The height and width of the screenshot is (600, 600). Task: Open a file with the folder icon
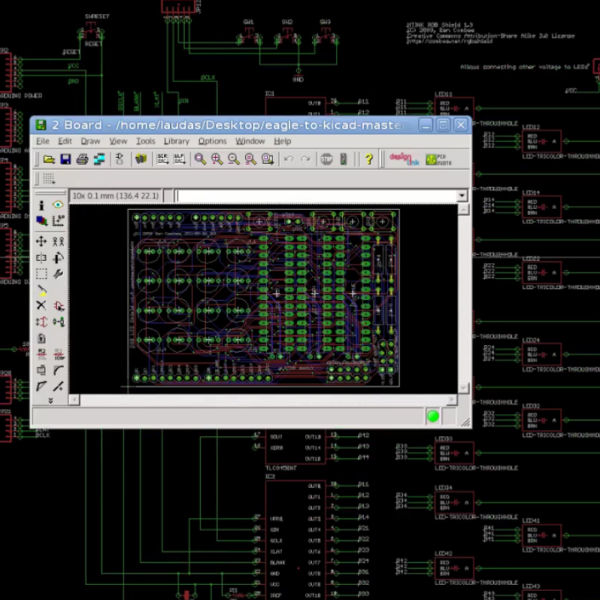click(49, 159)
